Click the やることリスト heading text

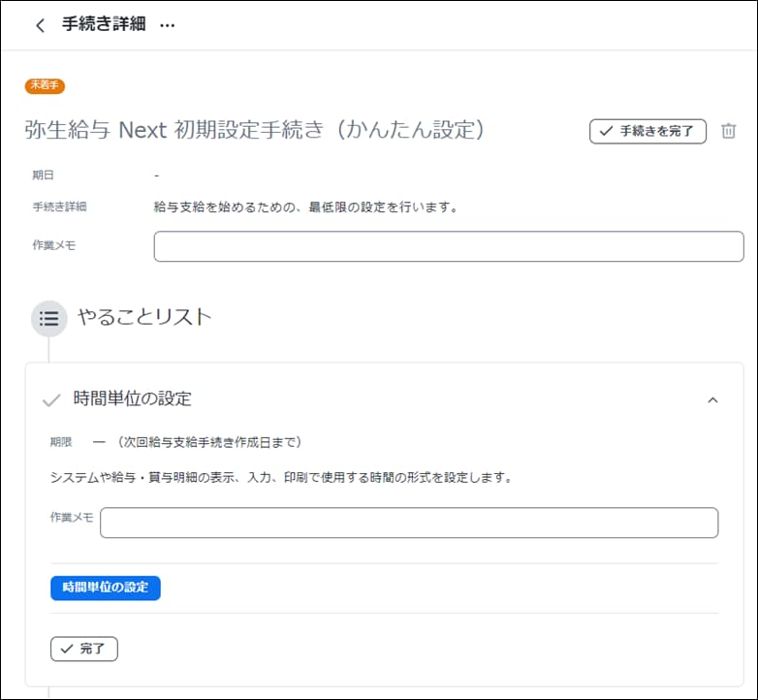(x=144, y=317)
